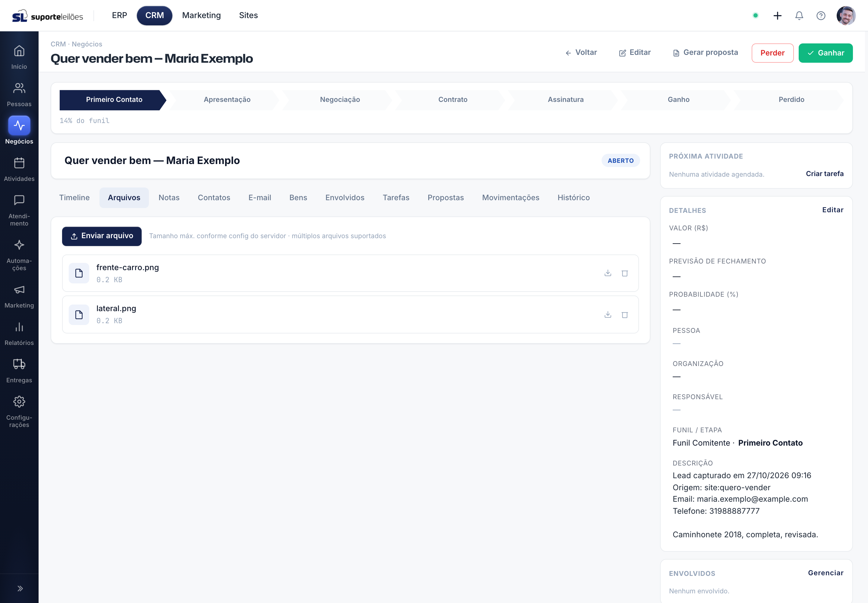Click Criar tarefa link

tap(824, 174)
